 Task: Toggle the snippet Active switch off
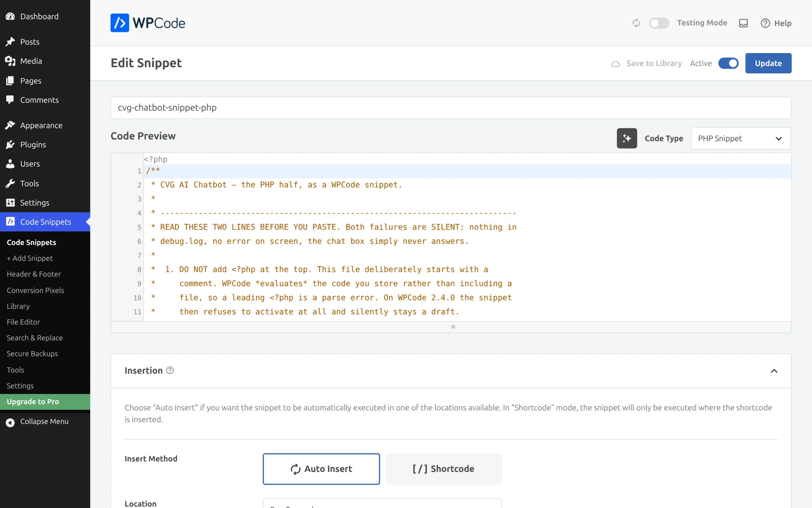(729, 63)
